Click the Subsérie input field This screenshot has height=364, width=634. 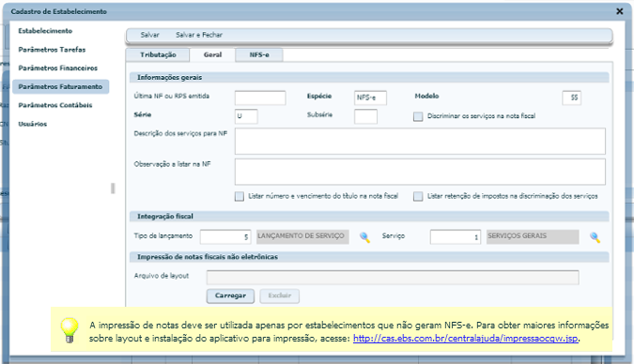point(365,116)
